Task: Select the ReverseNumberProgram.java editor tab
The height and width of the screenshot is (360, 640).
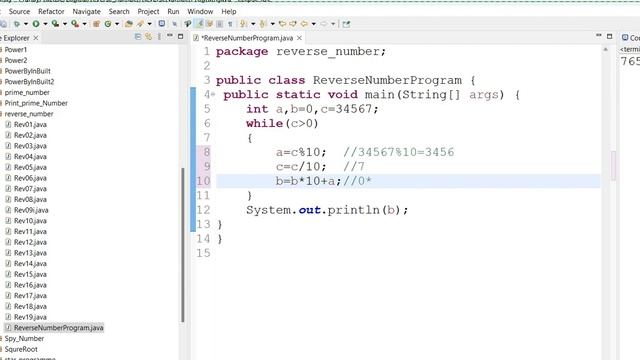Action: click(x=247, y=38)
